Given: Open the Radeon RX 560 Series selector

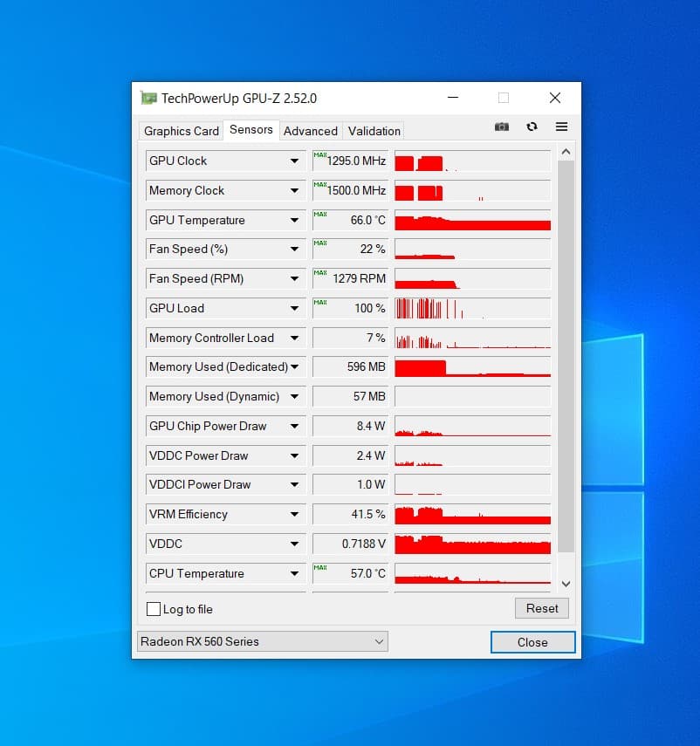Looking at the screenshot, I should [262, 641].
